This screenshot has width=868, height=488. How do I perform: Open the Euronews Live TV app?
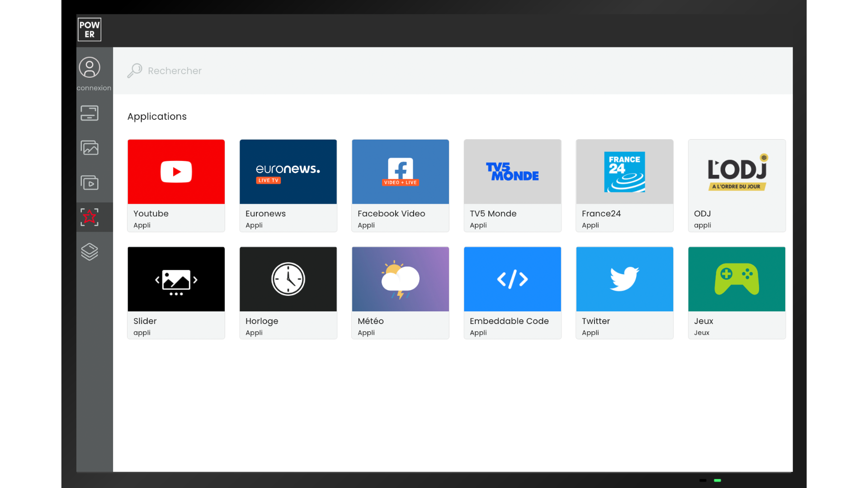point(288,185)
